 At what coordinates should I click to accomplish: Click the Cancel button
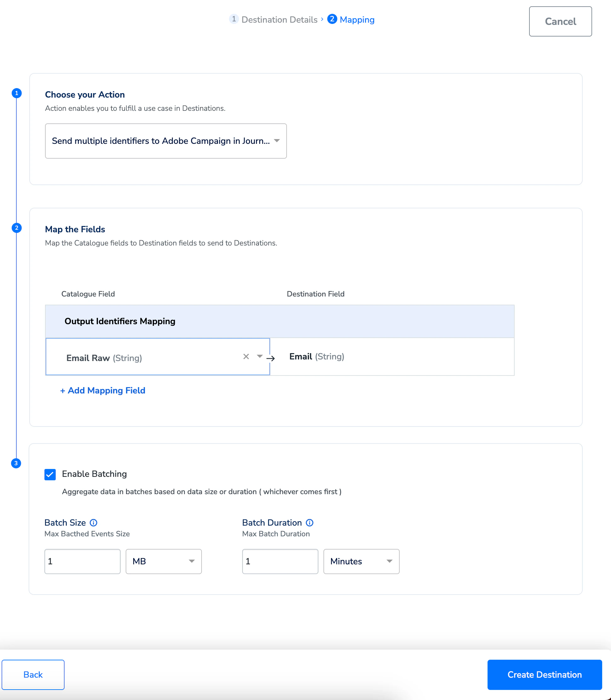[x=561, y=21]
